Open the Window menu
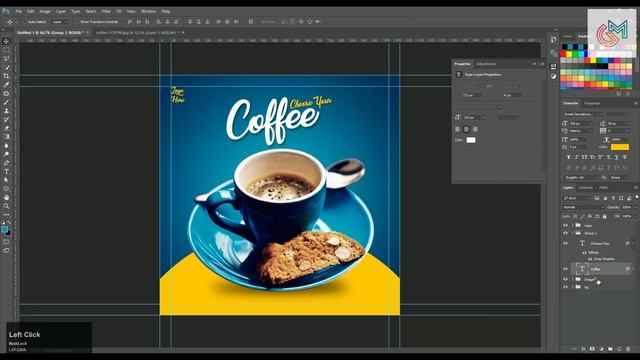This screenshot has width=640, height=360. 149,11
